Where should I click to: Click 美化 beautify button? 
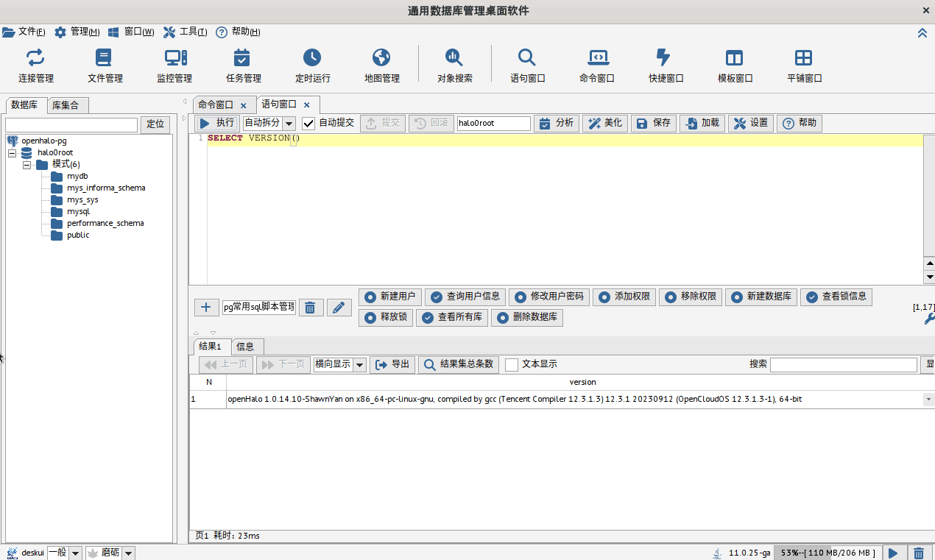pyautogui.click(x=605, y=123)
